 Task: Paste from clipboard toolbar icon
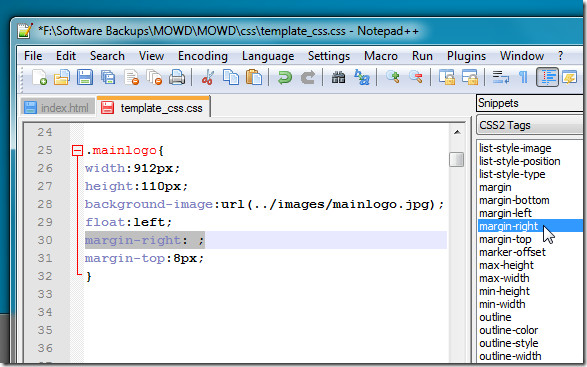[254, 78]
